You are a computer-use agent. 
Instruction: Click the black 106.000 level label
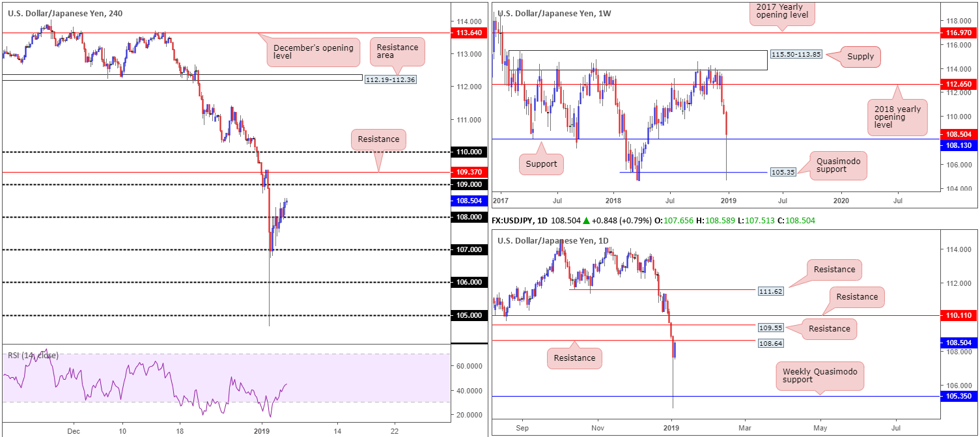click(x=469, y=282)
